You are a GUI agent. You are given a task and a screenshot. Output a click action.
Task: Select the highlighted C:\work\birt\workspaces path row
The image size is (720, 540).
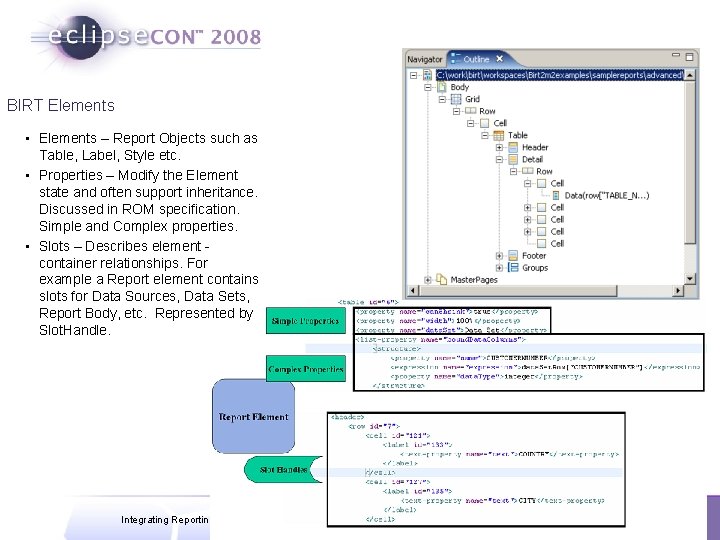coord(559,75)
